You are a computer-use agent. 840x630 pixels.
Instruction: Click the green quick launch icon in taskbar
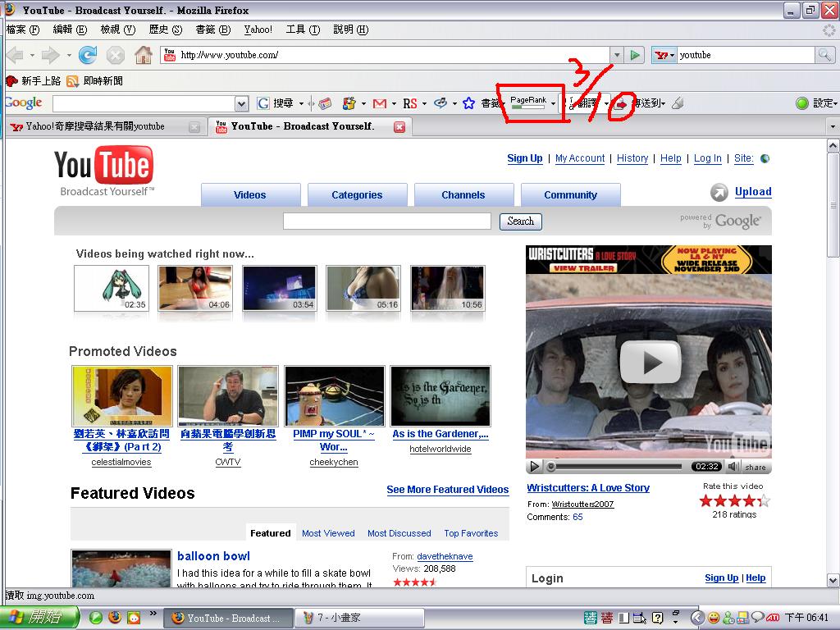pos(95,618)
